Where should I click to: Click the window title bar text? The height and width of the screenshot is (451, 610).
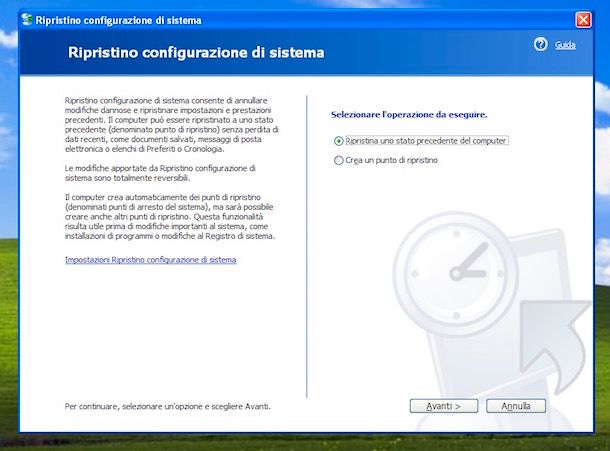click(118, 20)
